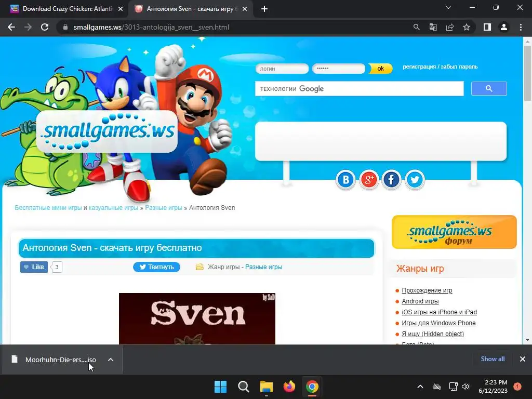Launch Firefox from the taskbar
Image resolution: width=532 pixels, height=399 pixels.
[x=289, y=387]
